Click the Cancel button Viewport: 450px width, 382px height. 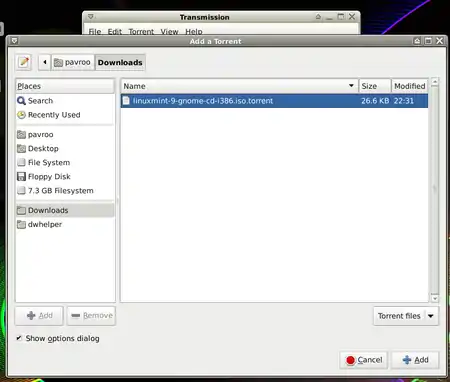(x=364, y=360)
